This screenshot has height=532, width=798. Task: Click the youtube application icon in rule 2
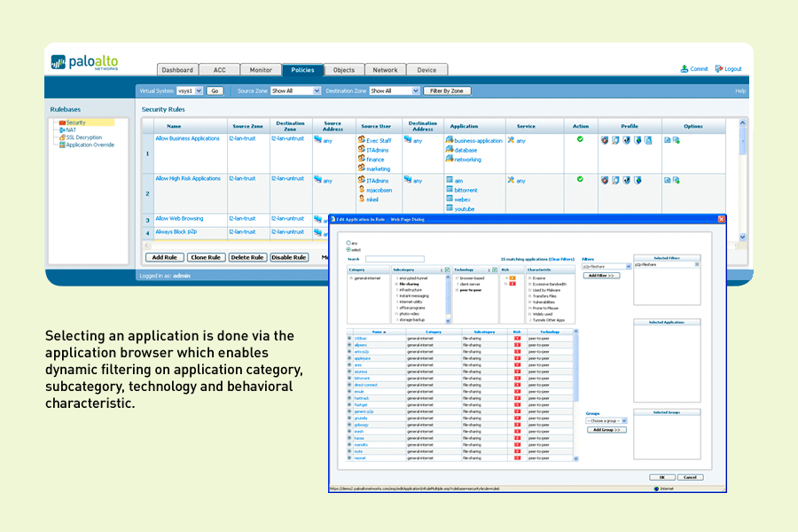point(450,208)
